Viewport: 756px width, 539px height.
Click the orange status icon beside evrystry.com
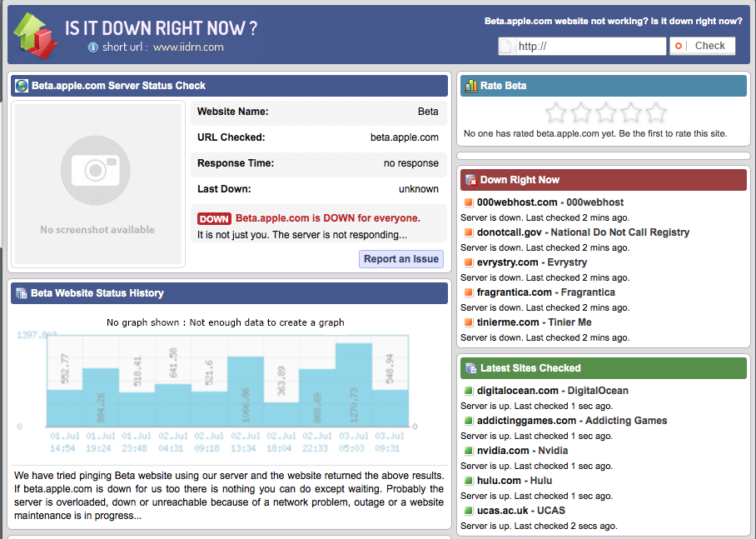coord(468,262)
